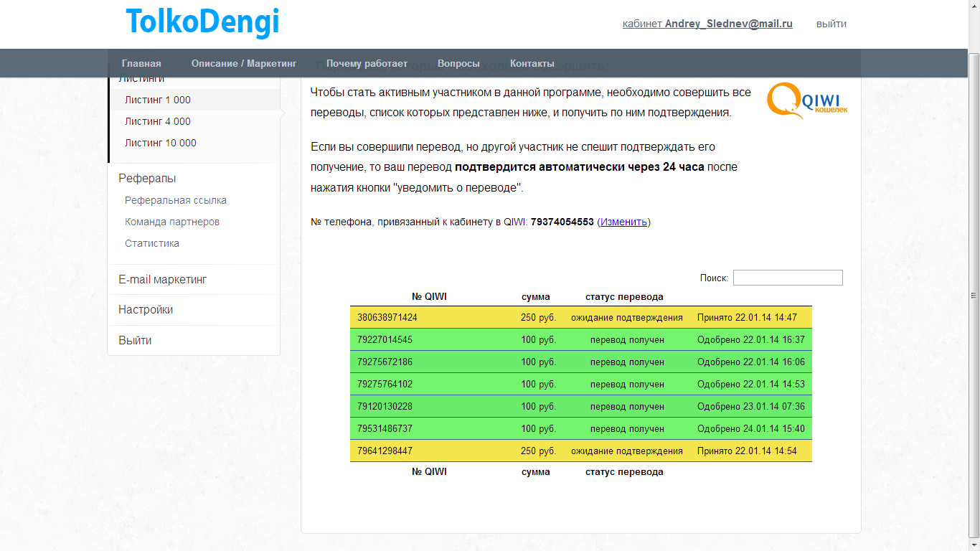Click QIWI number 79227014545

click(x=385, y=339)
